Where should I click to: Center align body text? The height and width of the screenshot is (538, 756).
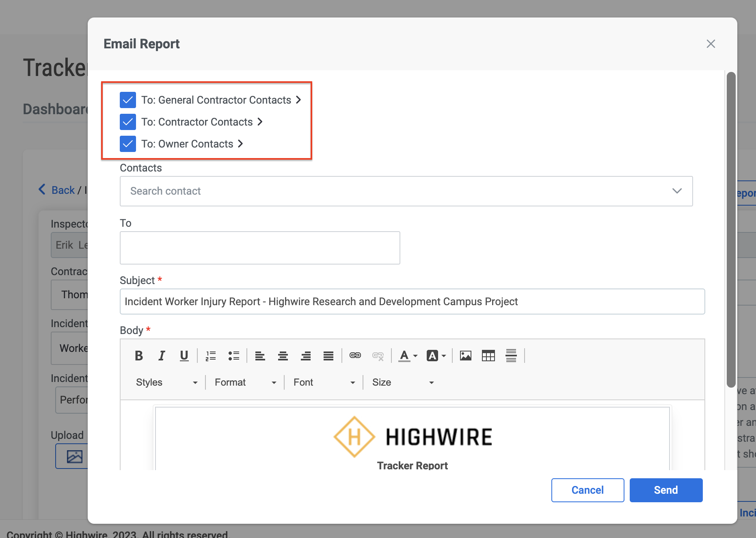click(283, 356)
